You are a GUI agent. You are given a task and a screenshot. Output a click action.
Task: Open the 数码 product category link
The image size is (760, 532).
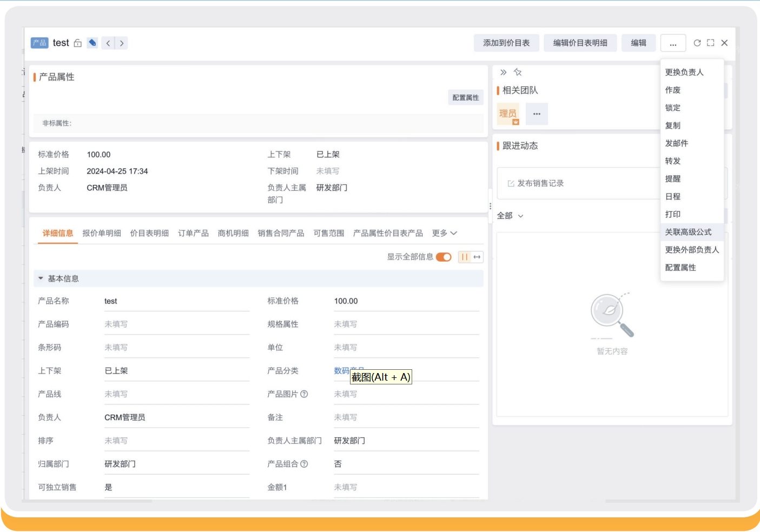[341, 371]
